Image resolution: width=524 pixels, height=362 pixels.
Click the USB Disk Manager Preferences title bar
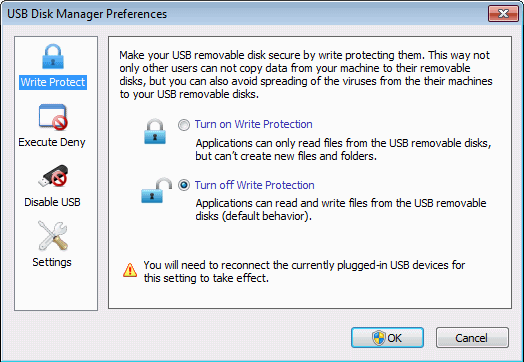tap(244, 14)
